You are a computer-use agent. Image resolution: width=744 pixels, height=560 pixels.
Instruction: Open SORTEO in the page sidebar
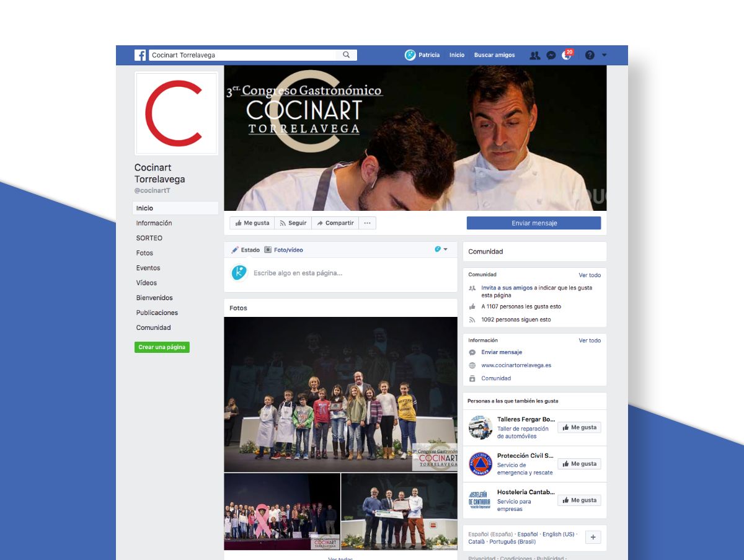pyautogui.click(x=149, y=238)
